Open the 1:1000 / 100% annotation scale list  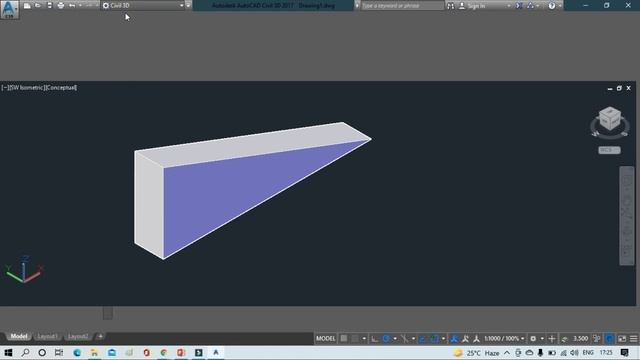click(504, 338)
